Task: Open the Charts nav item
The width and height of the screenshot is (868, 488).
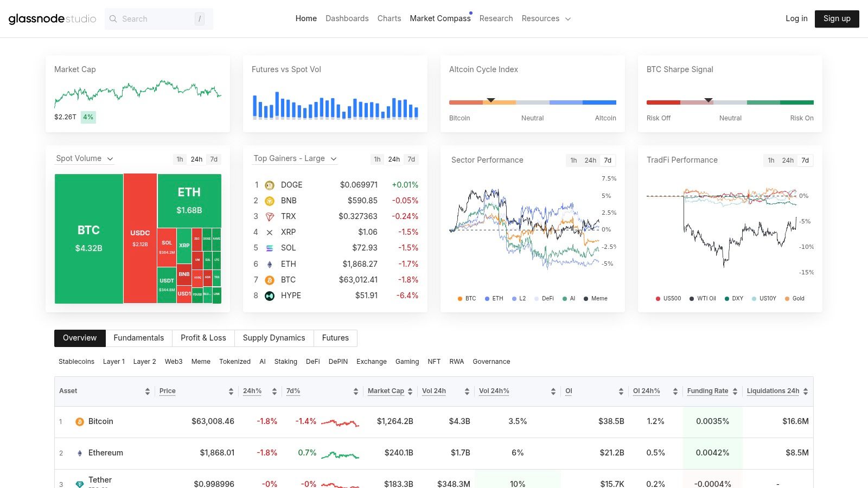Action: click(390, 18)
